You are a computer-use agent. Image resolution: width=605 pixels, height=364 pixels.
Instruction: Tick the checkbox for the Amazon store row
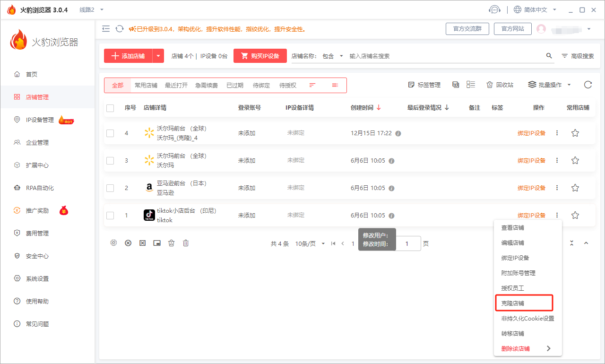coord(110,188)
